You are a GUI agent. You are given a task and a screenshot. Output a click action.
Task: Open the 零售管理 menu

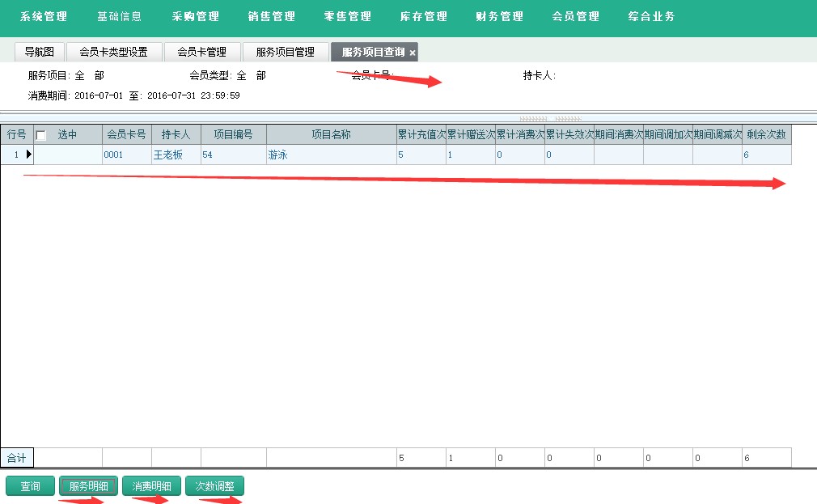click(348, 17)
